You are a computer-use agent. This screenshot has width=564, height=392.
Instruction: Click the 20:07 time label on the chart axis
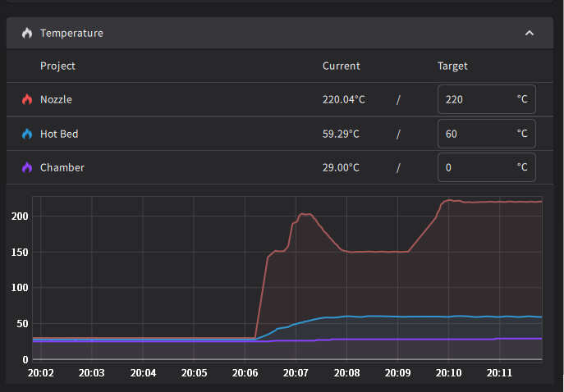(296, 373)
